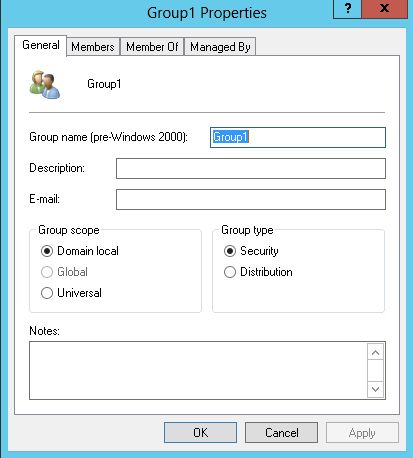This screenshot has width=413, height=458.
Task: Switch to the General tab
Action: tap(41, 45)
